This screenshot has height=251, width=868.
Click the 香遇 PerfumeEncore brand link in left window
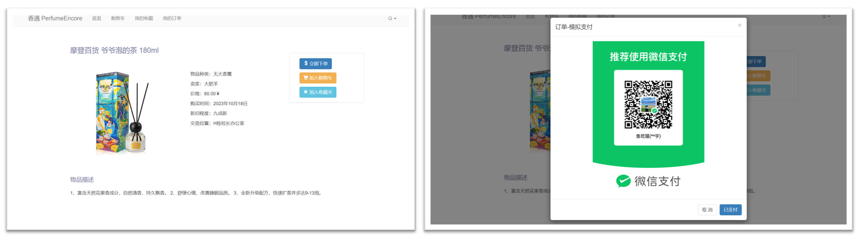tap(55, 18)
